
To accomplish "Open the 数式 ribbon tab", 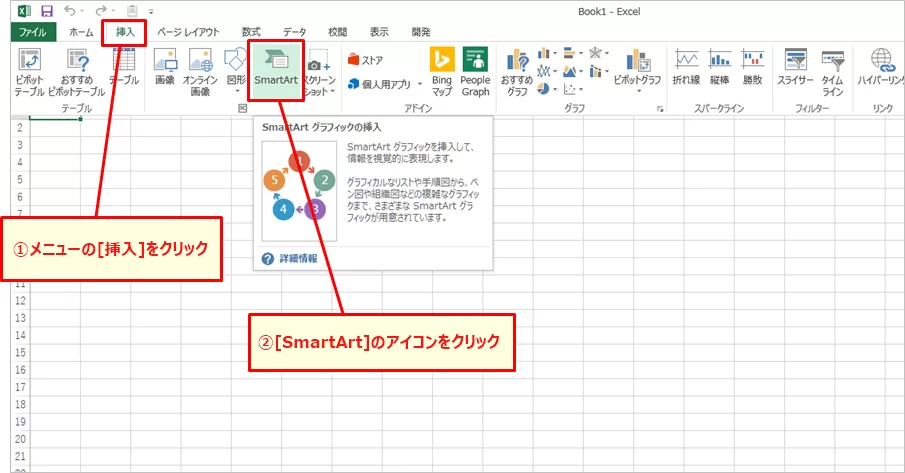I will click(x=251, y=32).
